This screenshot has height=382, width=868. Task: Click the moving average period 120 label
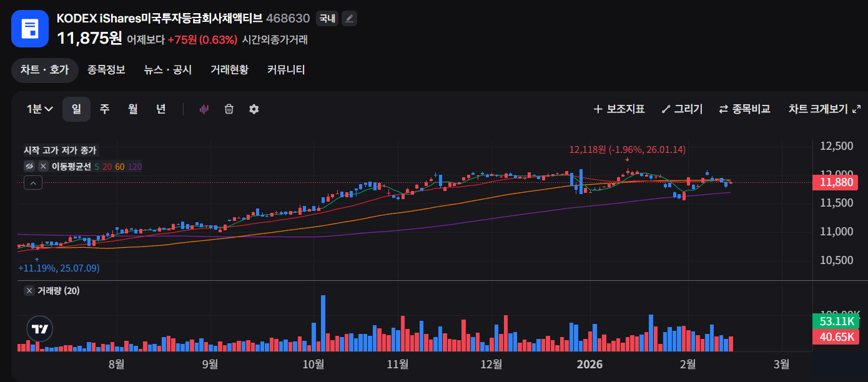134,166
